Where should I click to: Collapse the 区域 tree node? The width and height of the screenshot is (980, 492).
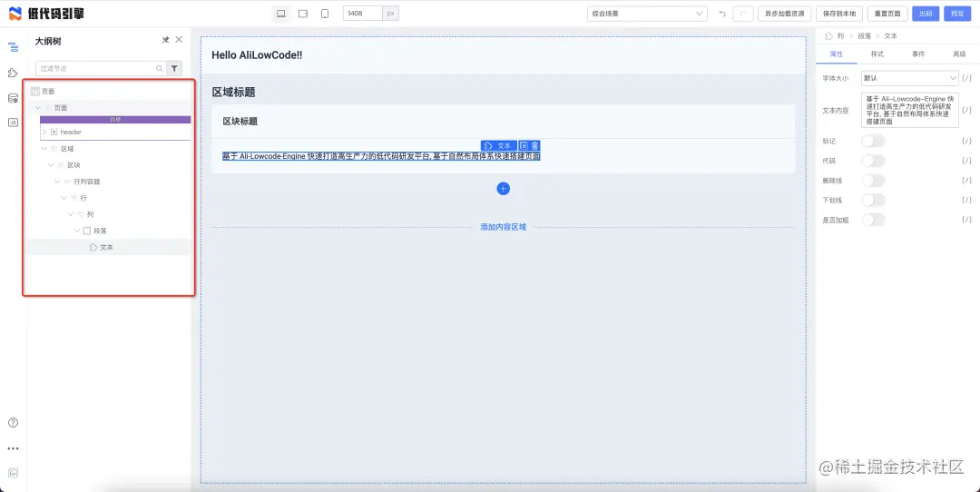coord(44,149)
